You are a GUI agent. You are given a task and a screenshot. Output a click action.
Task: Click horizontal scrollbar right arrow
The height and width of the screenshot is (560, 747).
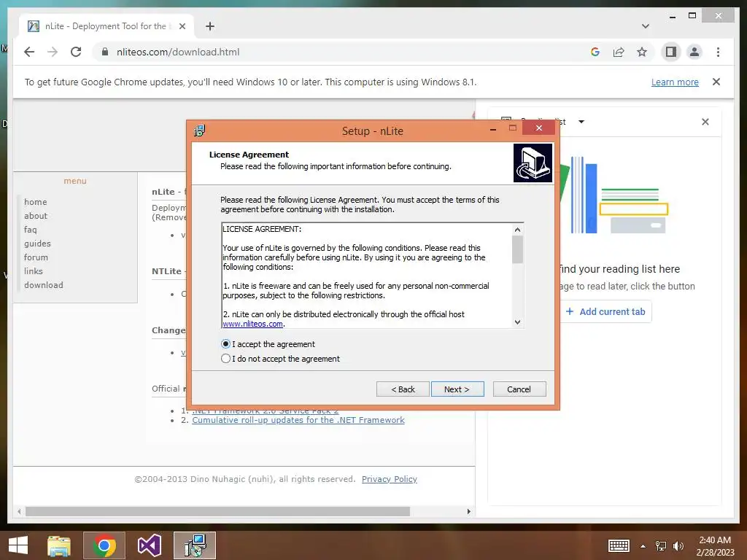(469, 511)
